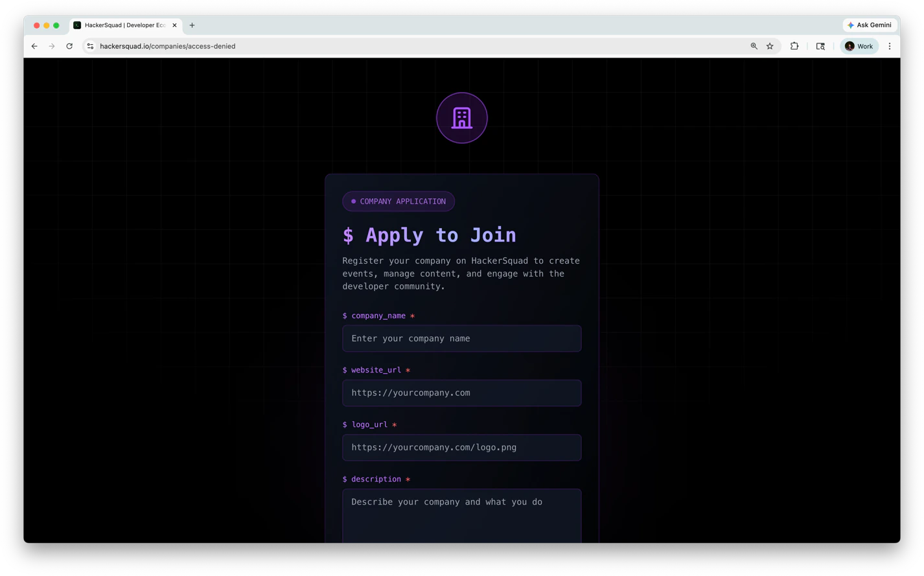Focus the company name input field

pos(462,338)
